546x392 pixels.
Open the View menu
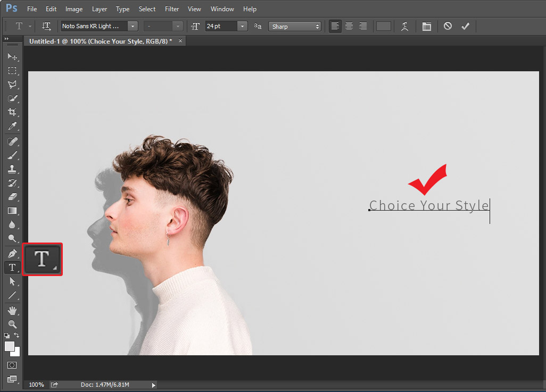click(x=194, y=9)
